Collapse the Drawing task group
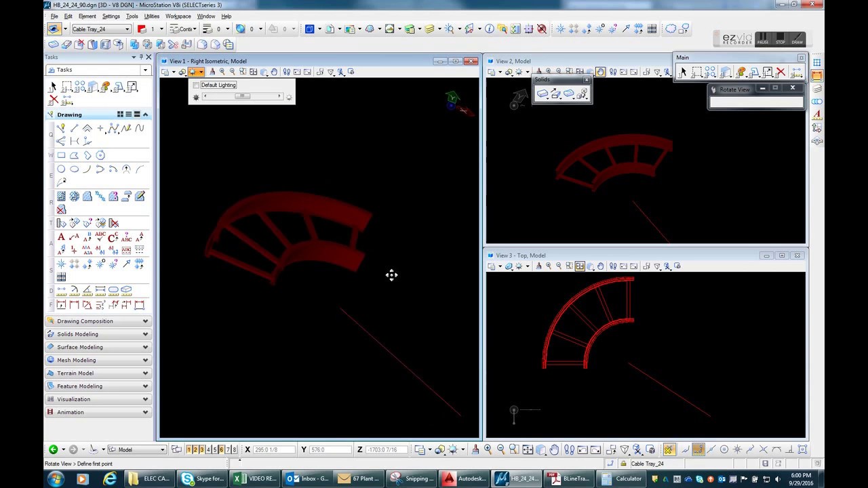 [x=145, y=115]
